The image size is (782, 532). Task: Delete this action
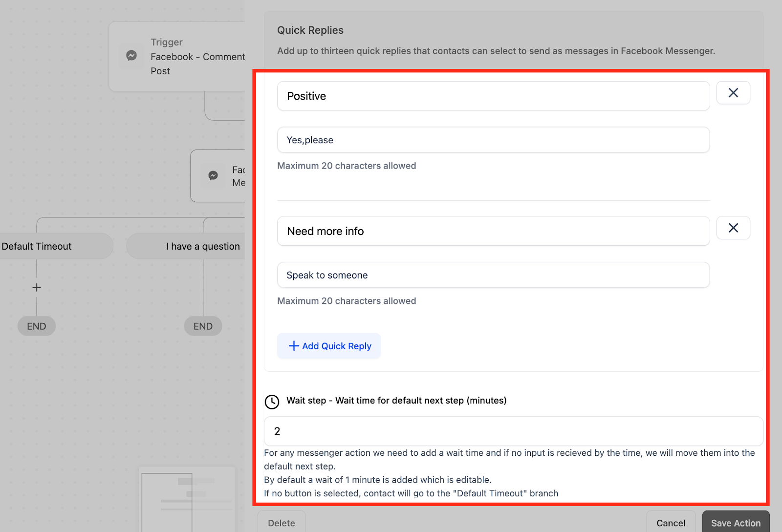click(282, 522)
